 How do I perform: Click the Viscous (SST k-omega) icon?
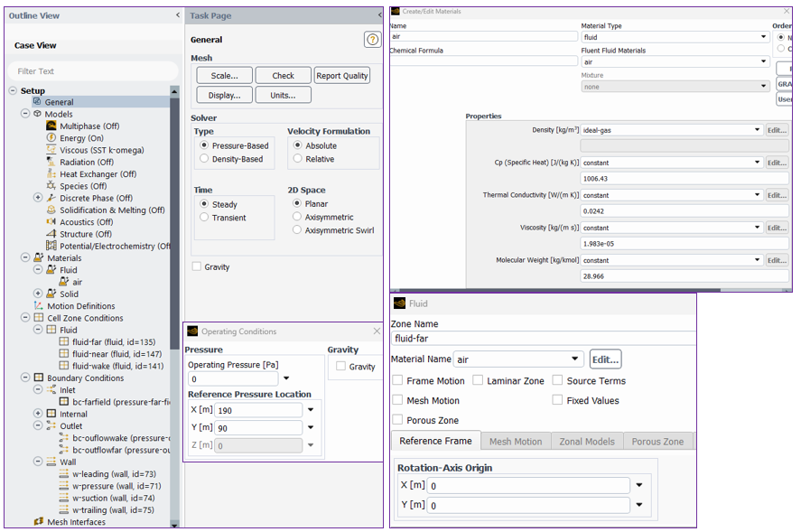tap(51, 150)
